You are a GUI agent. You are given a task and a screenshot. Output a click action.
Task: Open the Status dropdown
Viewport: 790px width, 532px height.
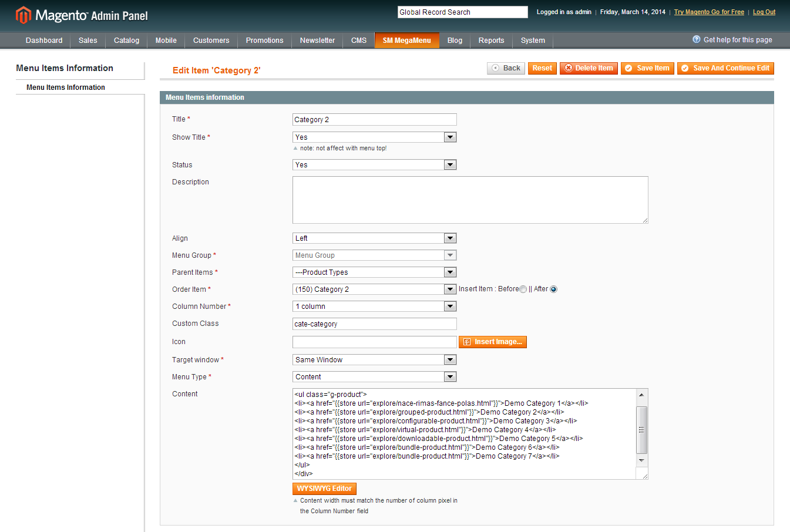[375, 165]
